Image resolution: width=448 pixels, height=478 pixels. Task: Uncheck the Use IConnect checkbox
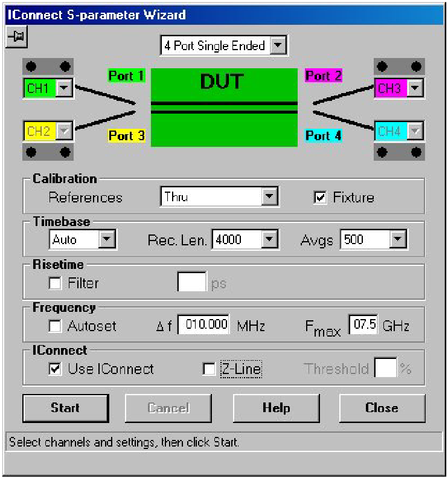[x=55, y=369]
